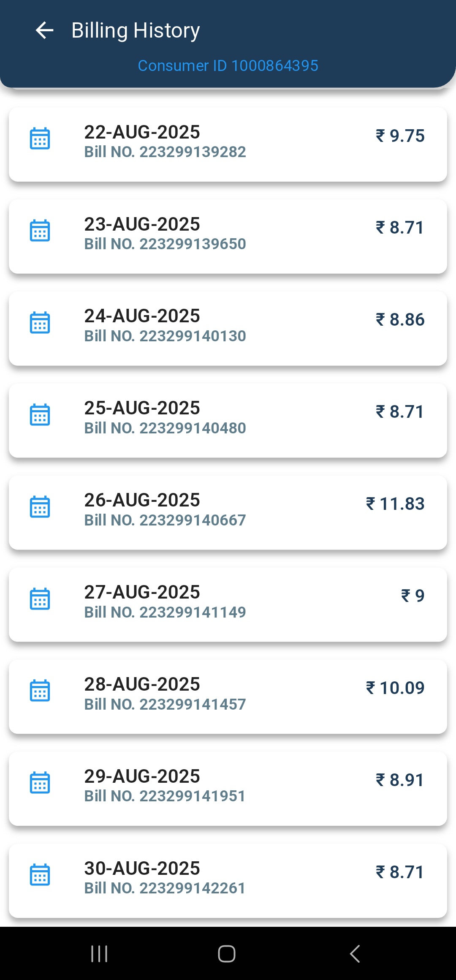Tap Android system back chevron
456x980 pixels.
pyautogui.click(x=355, y=953)
